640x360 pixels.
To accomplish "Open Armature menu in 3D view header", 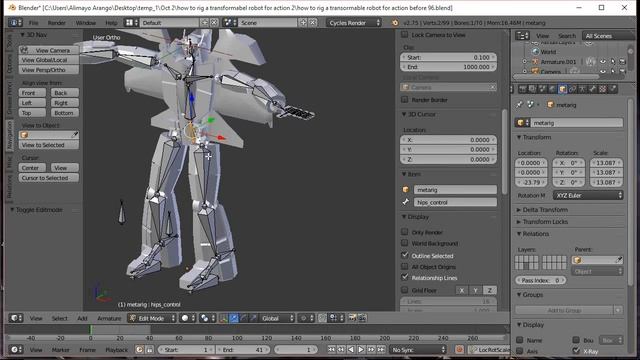I will pyautogui.click(x=109, y=318).
